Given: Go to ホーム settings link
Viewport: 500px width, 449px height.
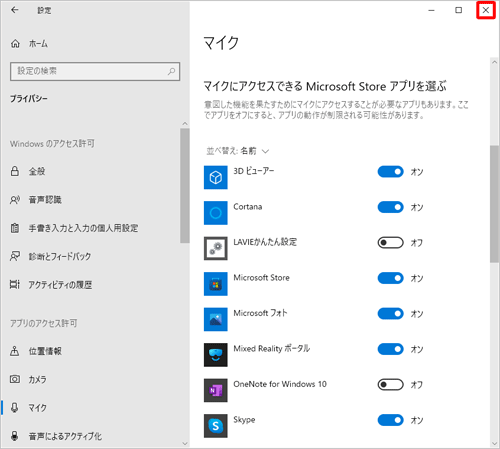Looking at the screenshot, I should pos(38,44).
